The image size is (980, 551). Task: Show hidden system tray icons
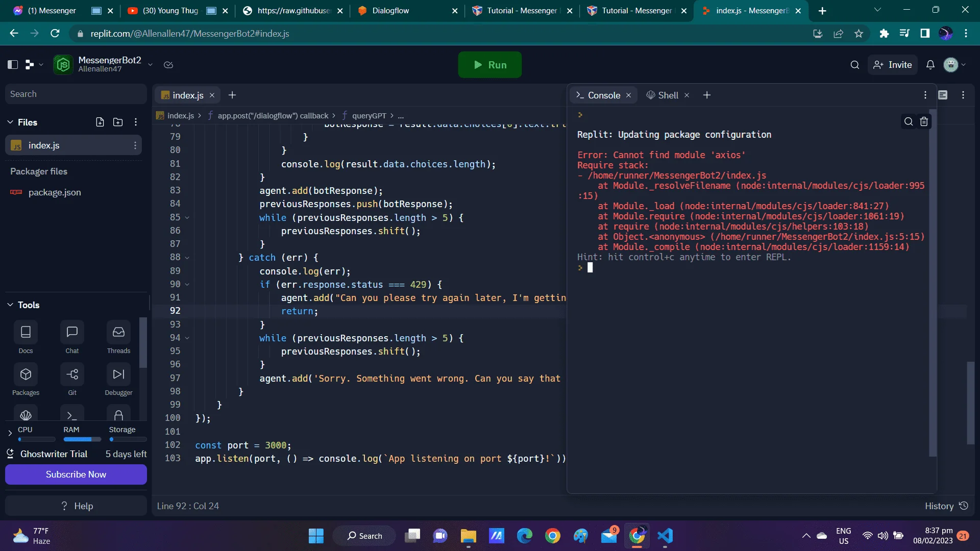coord(806,536)
